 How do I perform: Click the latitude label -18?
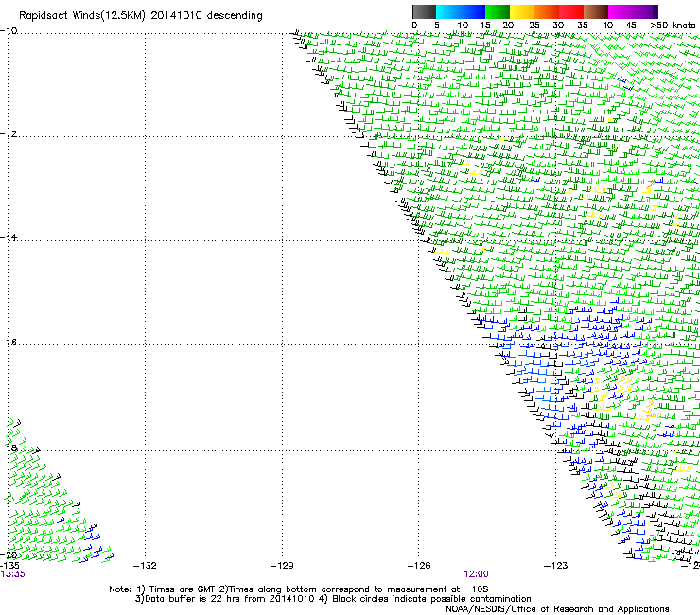click(9, 448)
